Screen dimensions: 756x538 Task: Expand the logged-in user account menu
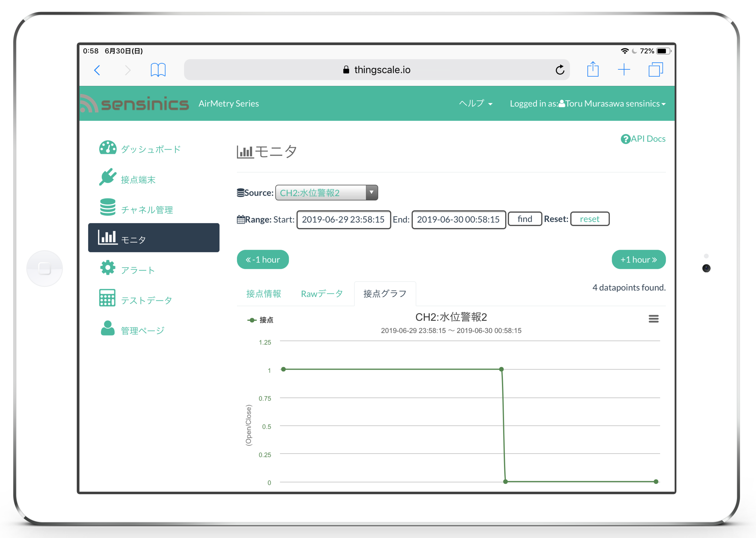588,104
